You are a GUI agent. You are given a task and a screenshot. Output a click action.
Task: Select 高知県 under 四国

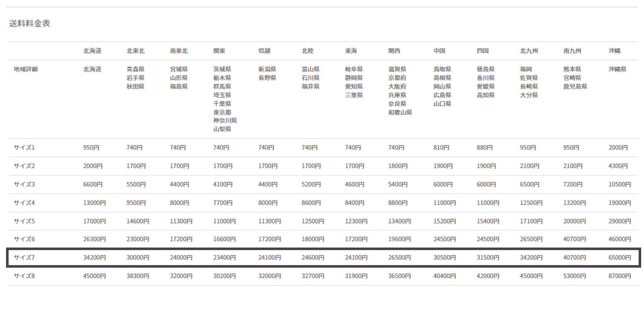pyautogui.click(x=485, y=95)
